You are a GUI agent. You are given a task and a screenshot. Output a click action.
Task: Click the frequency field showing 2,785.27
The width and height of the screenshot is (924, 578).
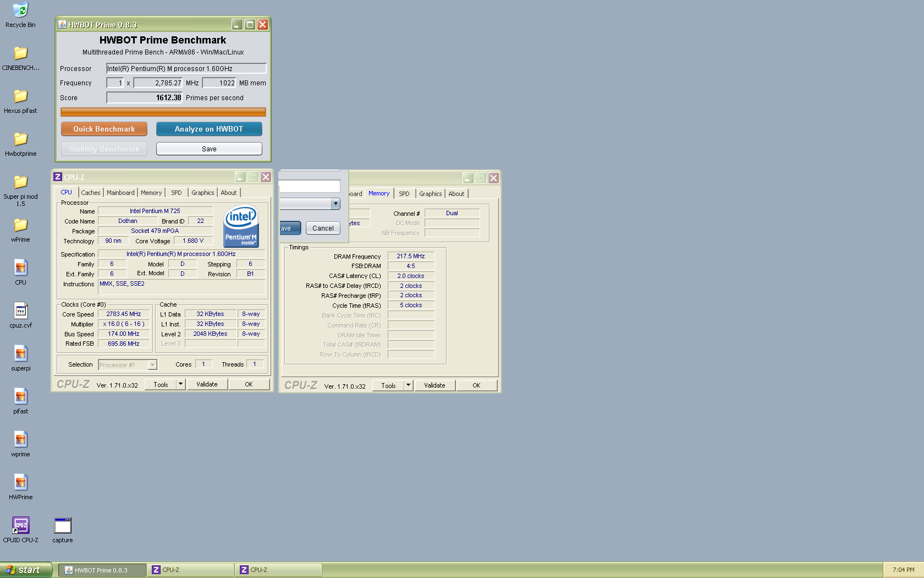158,83
